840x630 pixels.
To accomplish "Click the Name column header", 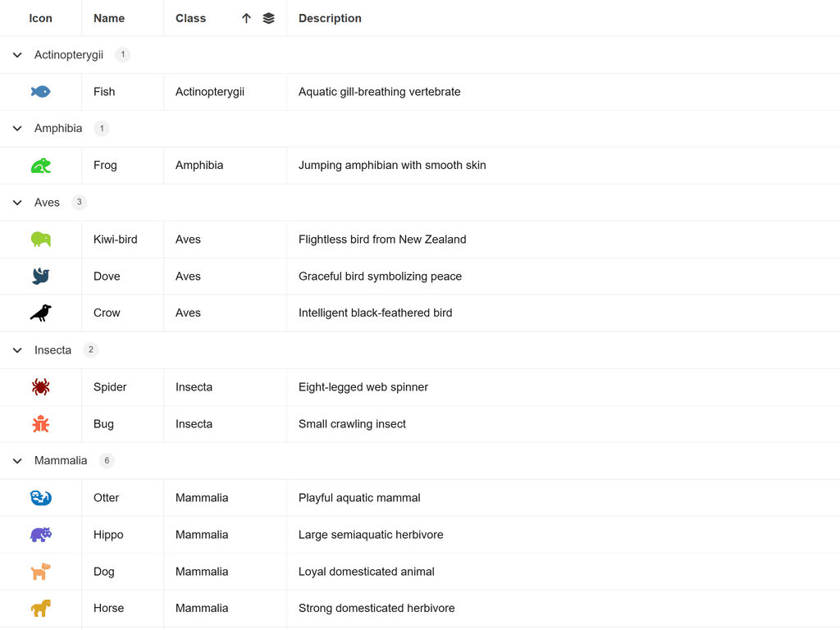I will (x=107, y=17).
